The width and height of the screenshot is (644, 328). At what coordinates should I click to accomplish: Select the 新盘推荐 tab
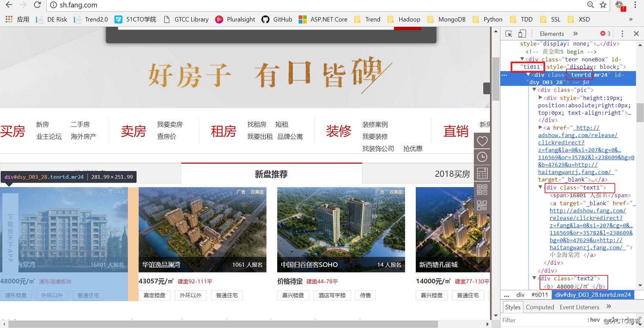click(x=271, y=174)
